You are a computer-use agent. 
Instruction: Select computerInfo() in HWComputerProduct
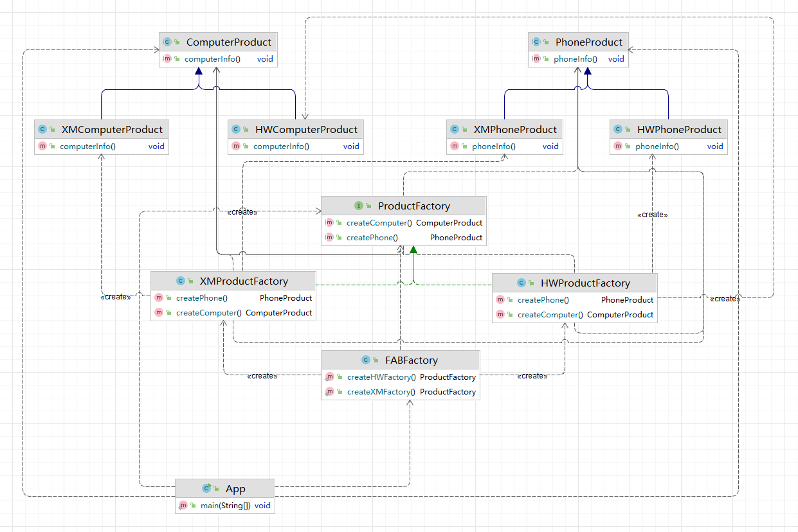(281, 146)
